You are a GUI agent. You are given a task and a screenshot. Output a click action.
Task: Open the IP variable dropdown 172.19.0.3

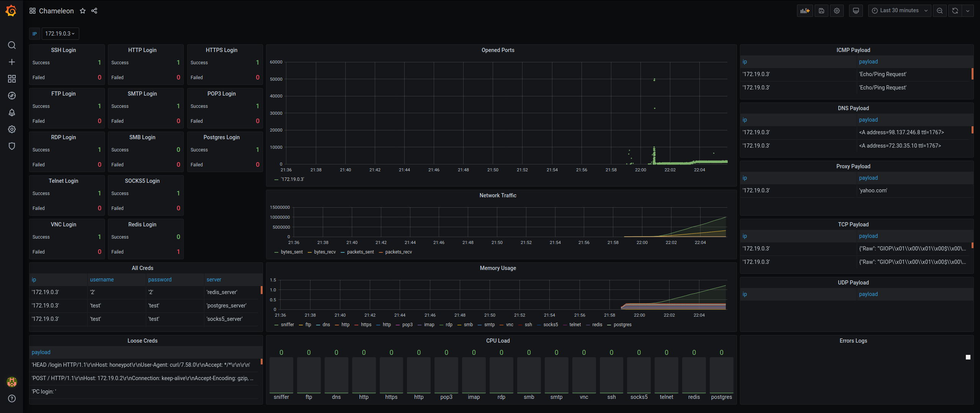(x=60, y=34)
